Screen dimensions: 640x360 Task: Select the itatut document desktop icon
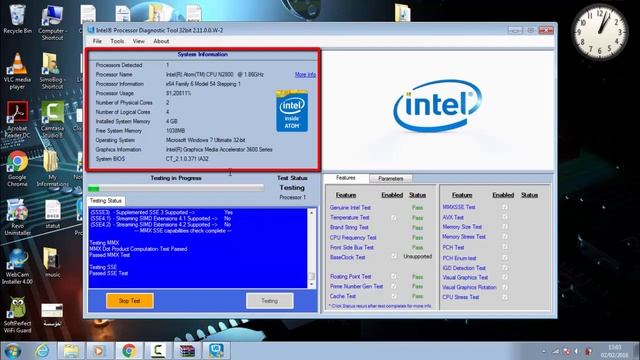[53, 214]
